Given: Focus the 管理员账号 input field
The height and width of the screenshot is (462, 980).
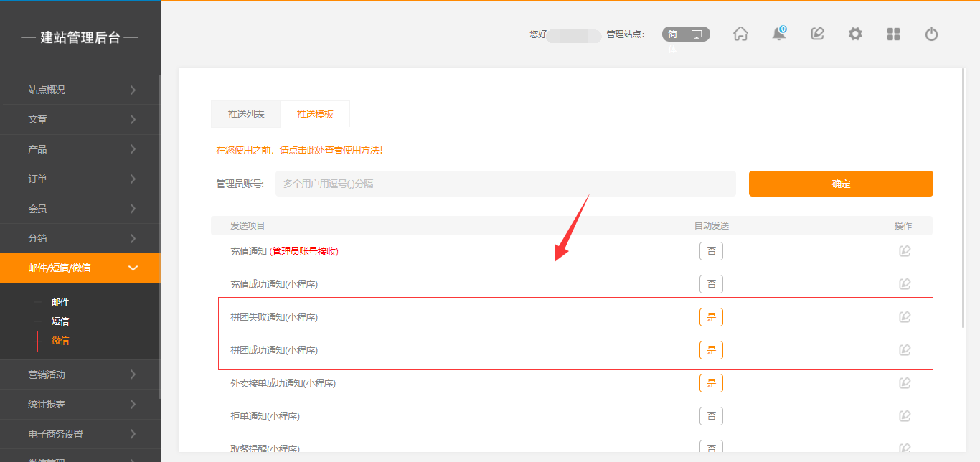Looking at the screenshot, I should (x=505, y=184).
